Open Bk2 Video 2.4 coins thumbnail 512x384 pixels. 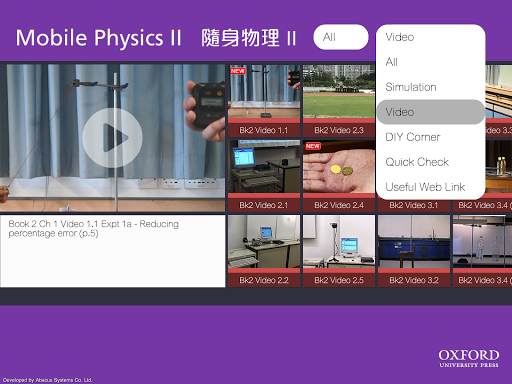tap(339, 176)
